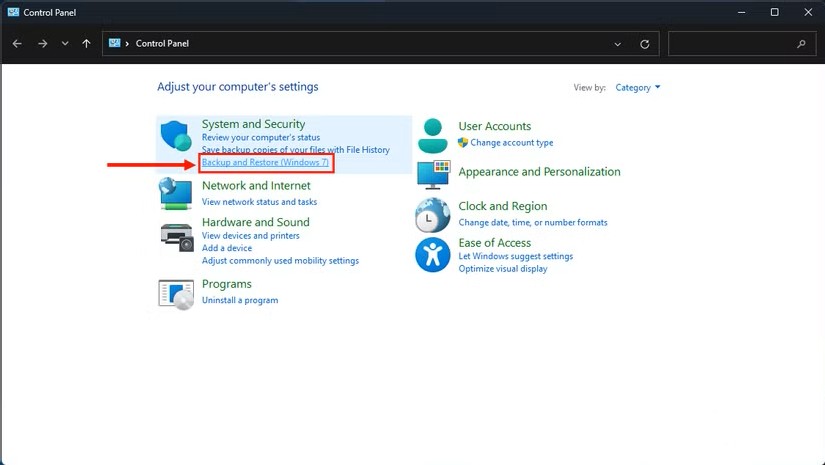Click the User Accounts person icon

[x=432, y=135]
